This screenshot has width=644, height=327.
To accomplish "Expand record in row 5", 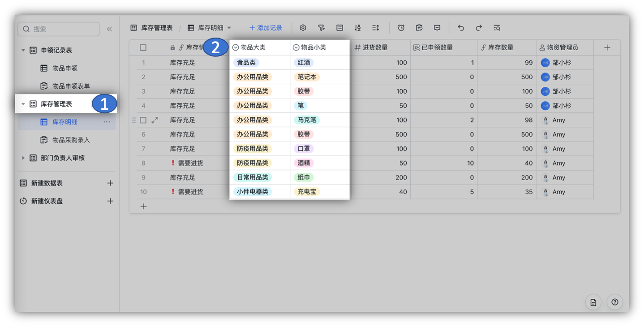I will 154,120.
